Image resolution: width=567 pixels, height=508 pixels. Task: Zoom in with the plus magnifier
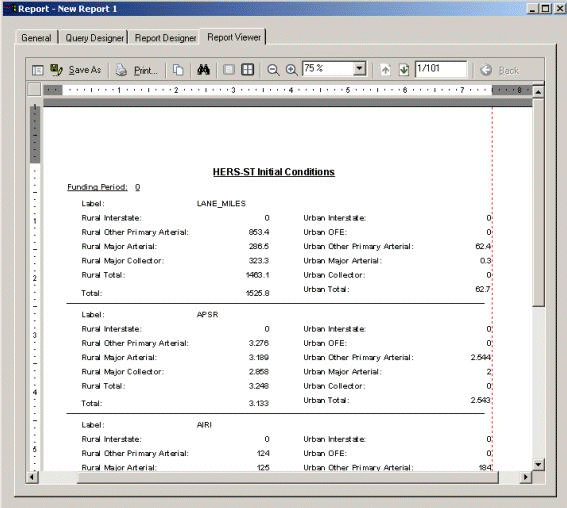(x=291, y=70)
